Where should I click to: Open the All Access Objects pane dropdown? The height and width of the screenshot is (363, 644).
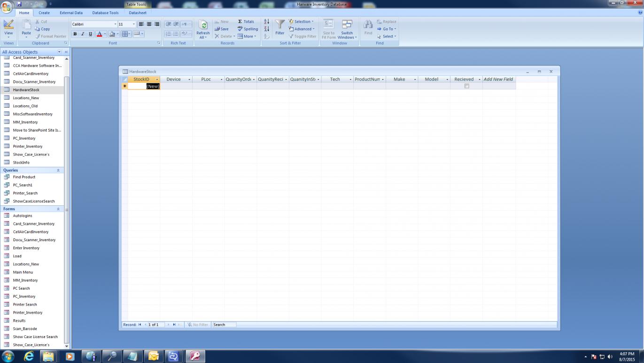59,52
